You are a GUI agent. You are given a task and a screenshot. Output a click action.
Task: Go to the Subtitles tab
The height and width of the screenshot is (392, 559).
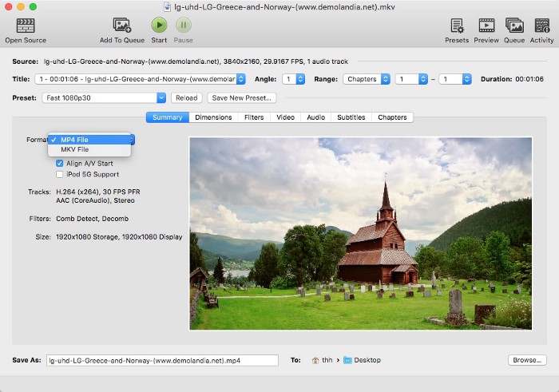[x=351, y=117]
